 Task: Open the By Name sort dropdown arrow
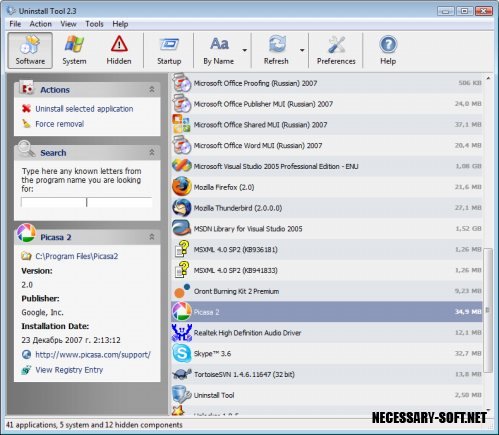pyautogui.click(x=245, y=50)
